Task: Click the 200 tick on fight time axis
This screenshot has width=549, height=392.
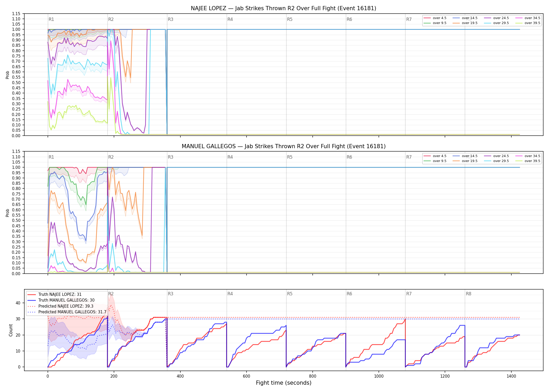Action: tap(114, 376)
